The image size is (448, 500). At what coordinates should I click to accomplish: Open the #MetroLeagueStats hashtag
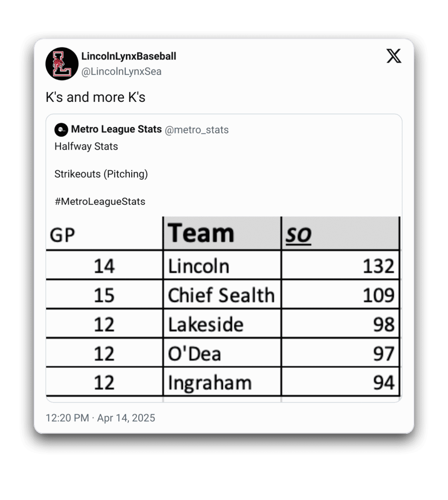(100, 202)
